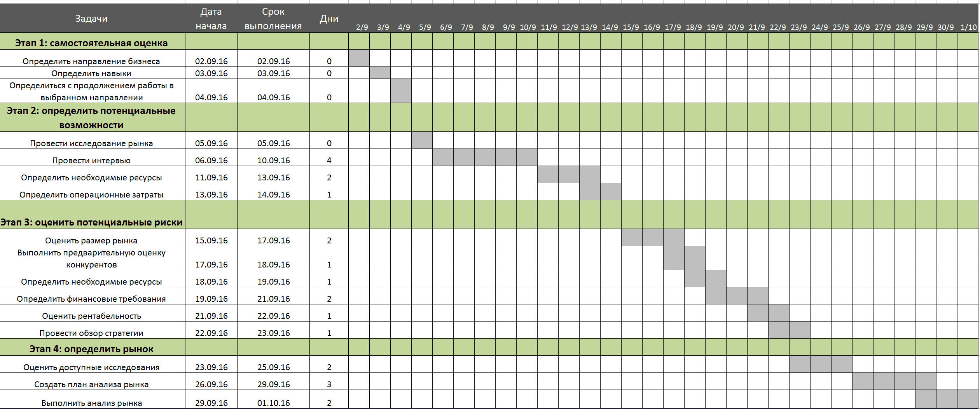Select the 1/10 date column header
The image size is (980, 409).
tap(968, 27)
